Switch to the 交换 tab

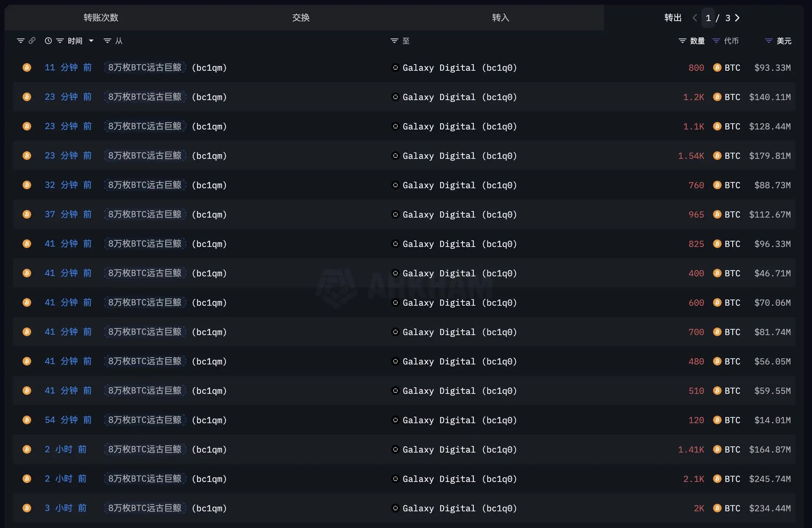pos(301,17)
